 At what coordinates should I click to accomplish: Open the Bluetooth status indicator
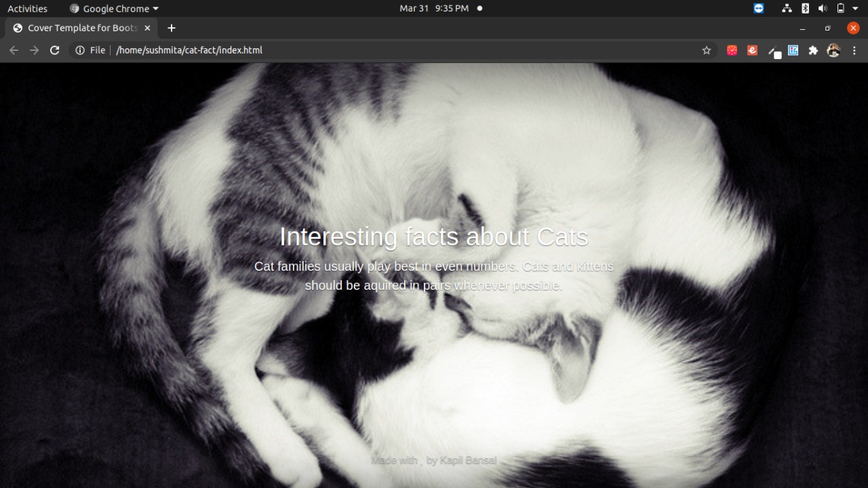point(804,8)
